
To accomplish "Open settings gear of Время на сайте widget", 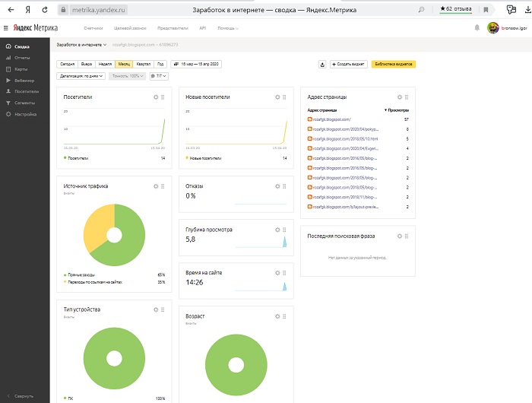I will tap(277, 273).
